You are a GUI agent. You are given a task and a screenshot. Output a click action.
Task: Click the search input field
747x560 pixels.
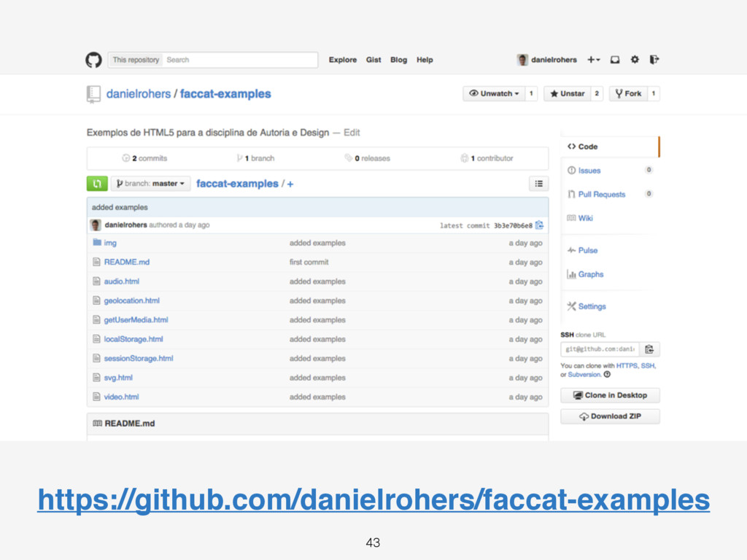[240, 60]
